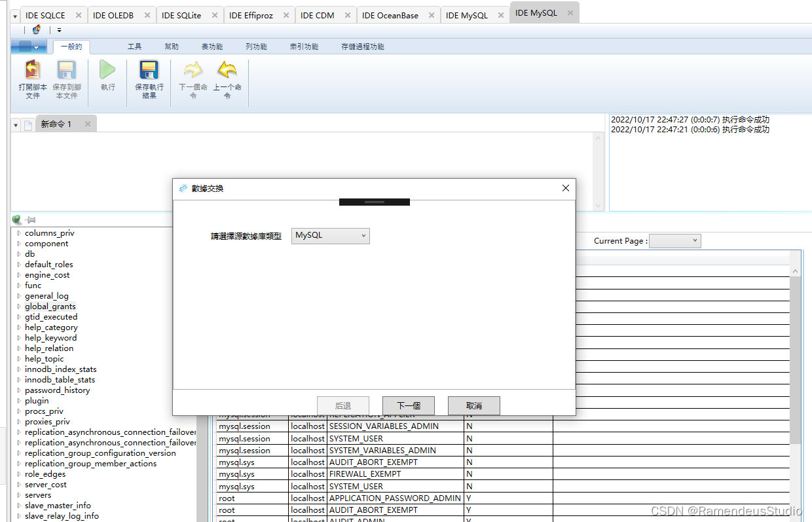
Task: Click the quick access toolbar app icon
Action: 37,29
